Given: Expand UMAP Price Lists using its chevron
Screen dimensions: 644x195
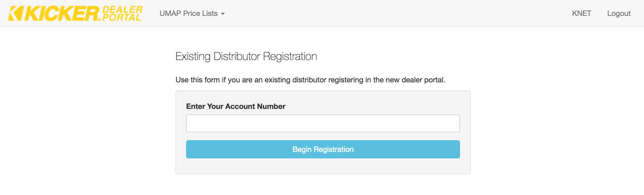Looking at the screenshot, I should point(223,14).
